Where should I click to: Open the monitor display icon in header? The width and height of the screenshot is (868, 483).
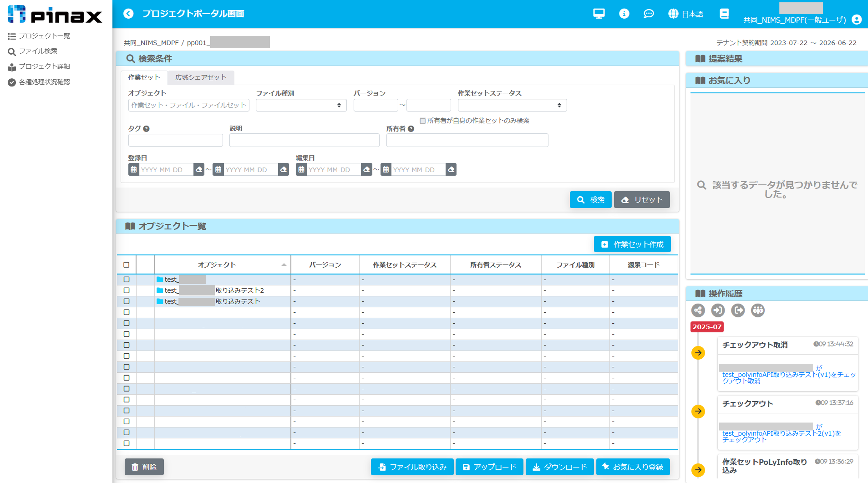point(599,14)
